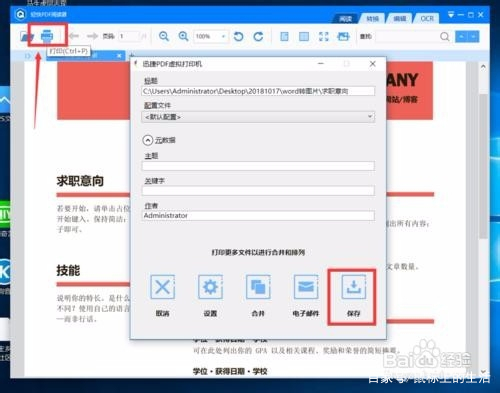This screenshot has width=500, height=393.
Task: Rotate page clockwise
Action: (x=258, y=36)
